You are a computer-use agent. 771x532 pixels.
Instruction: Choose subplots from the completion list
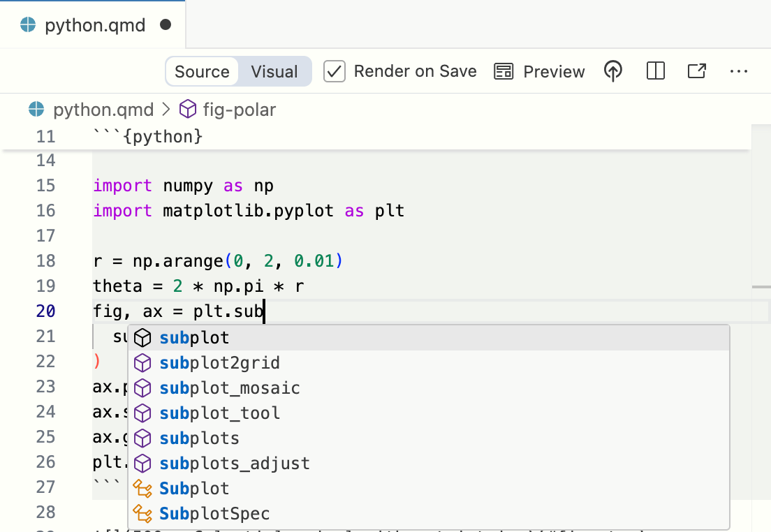click(199, 438)
